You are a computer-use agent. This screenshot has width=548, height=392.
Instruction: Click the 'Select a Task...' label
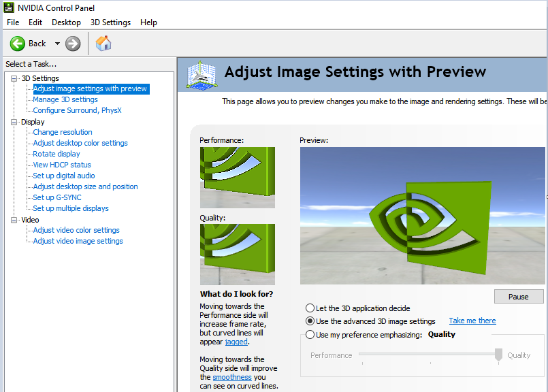pos(31,64)
